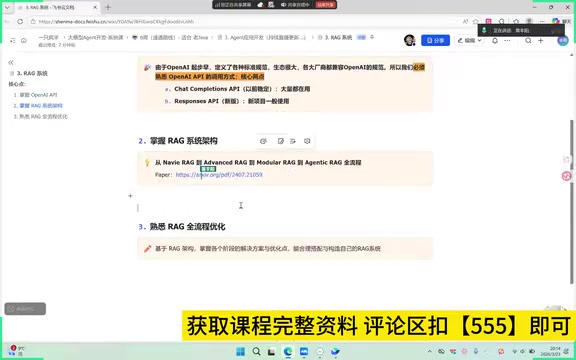
Task: Open the arxiv.org paper link
Action: (219, 175)
